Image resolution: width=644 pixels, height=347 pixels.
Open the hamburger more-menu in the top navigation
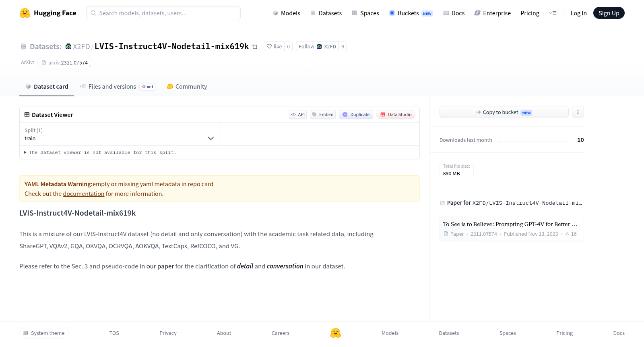click(x=553, y=13)
